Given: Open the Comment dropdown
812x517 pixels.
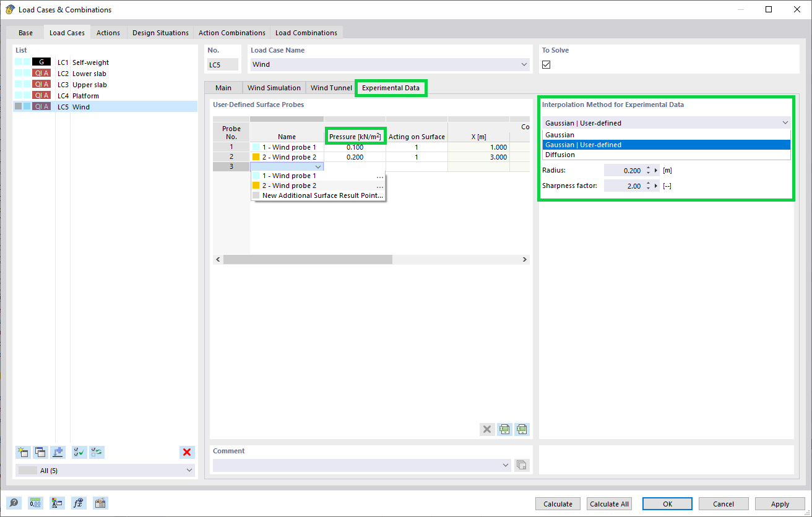Looking at the screenshot, I should 506,465.
